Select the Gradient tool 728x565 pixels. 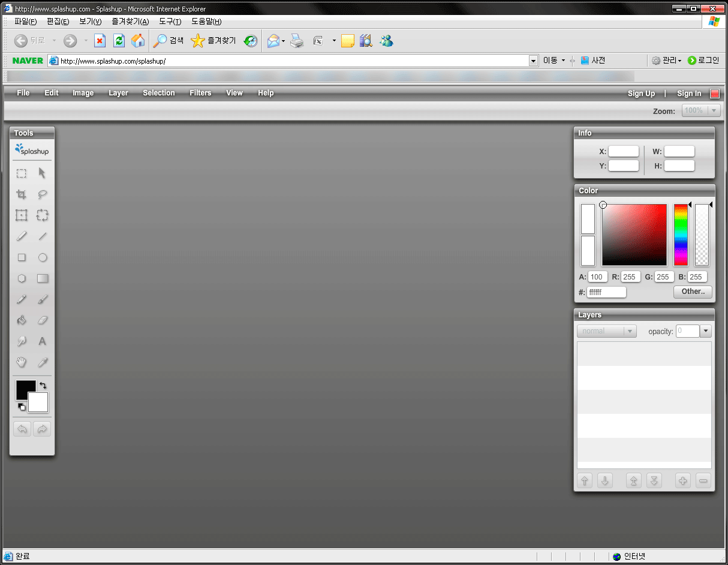click(x=42, y=278)
